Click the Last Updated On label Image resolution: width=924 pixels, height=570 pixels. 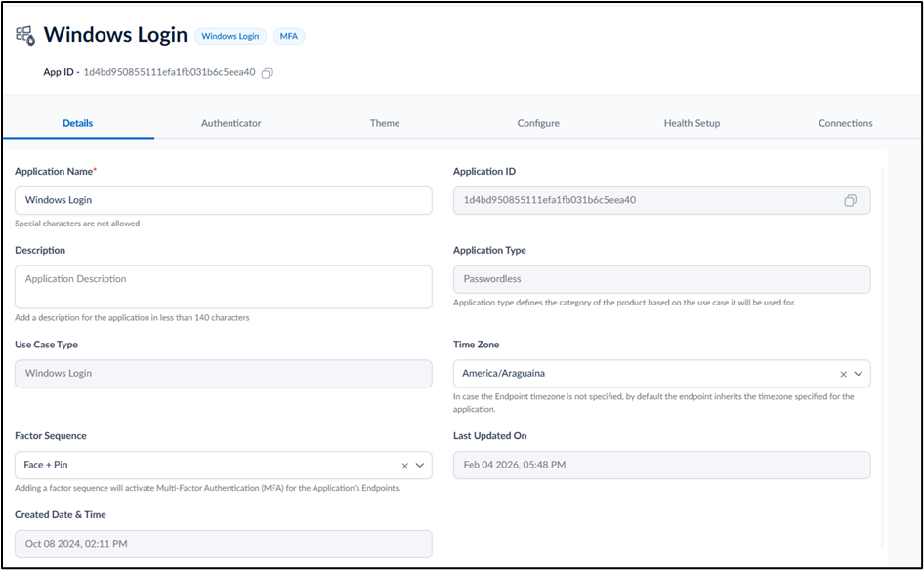pyautogui.click(x=489, y=436)
